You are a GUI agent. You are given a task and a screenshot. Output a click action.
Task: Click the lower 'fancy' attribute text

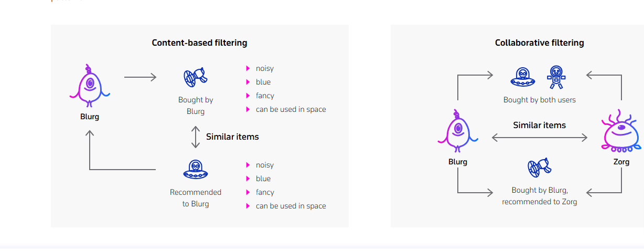[265, 192]
